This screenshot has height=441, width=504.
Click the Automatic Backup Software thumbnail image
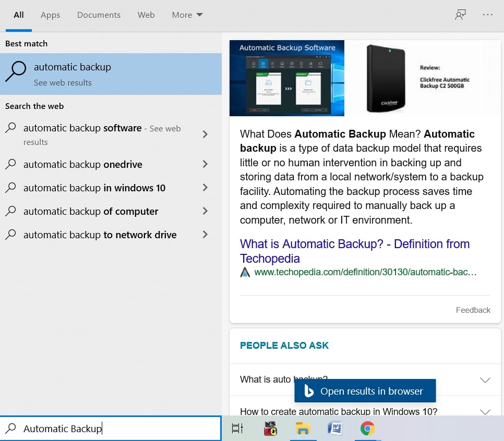click(x=287, y=78)
